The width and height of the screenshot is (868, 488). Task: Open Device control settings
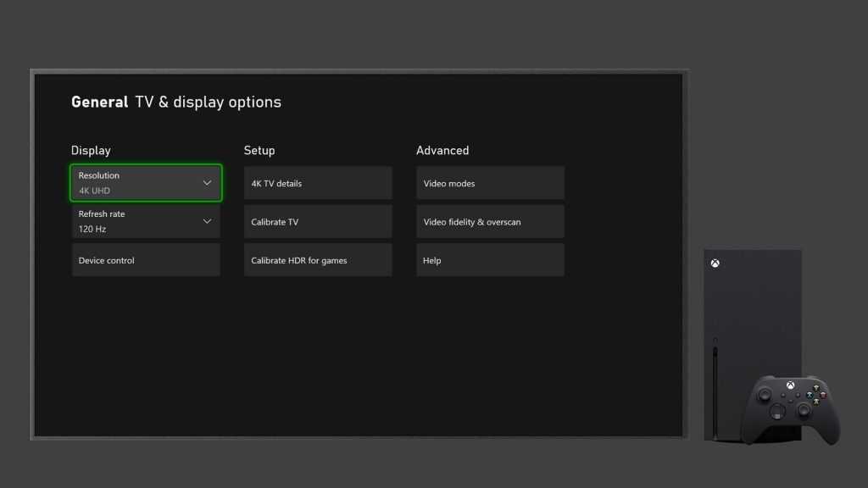tap(145, 259)
